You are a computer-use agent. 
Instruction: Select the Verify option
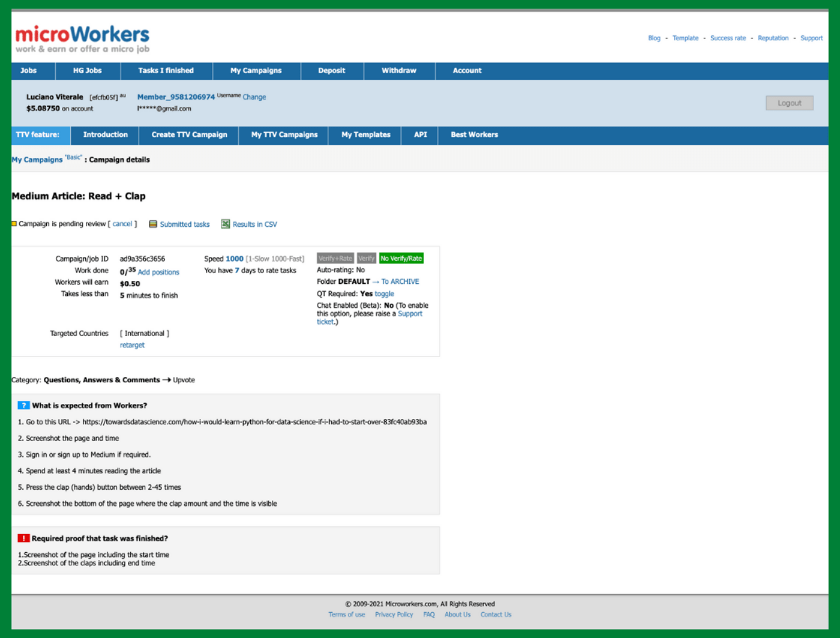[x=367, y=259]
